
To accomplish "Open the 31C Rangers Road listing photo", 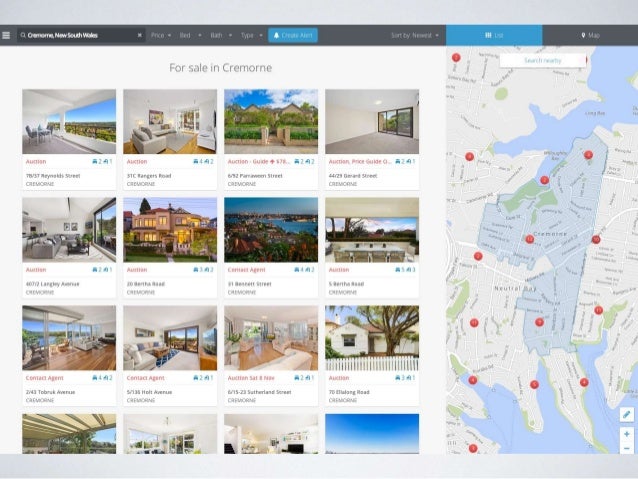I will [170, 122].
